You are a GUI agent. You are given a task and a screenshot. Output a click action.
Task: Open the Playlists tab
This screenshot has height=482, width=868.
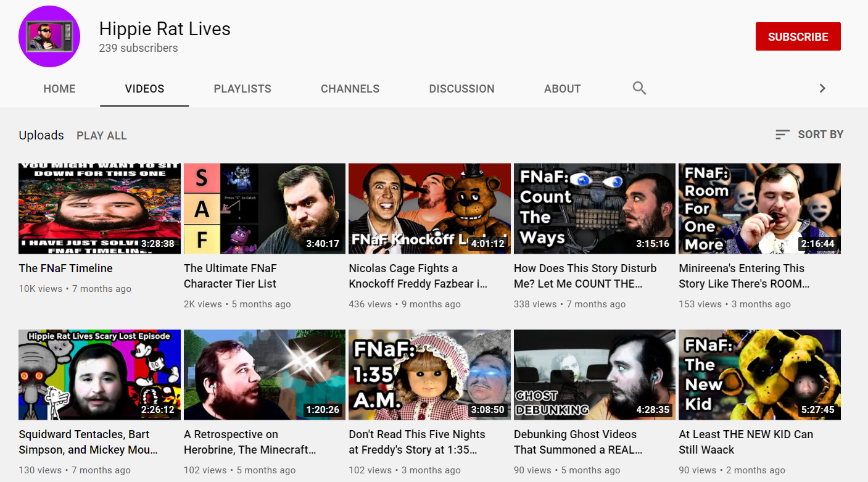(x=242, y=89)
